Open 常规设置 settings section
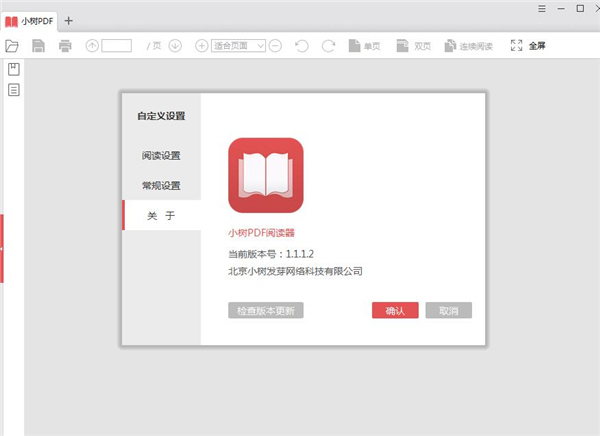This screenshot has height=436, width=600. coord(161,186)
